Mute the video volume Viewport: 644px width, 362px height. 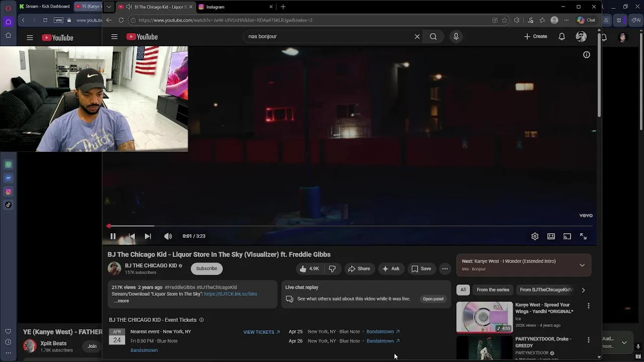(x=168, y=236)
